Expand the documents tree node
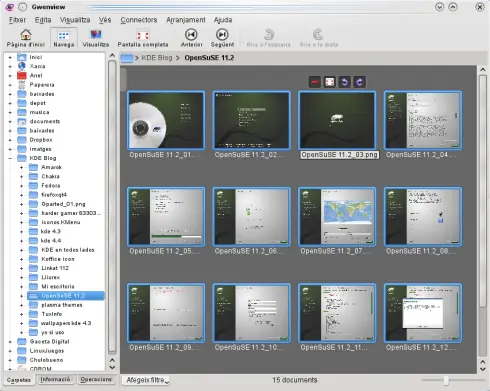Screen dimensions: 490x391 10,122
